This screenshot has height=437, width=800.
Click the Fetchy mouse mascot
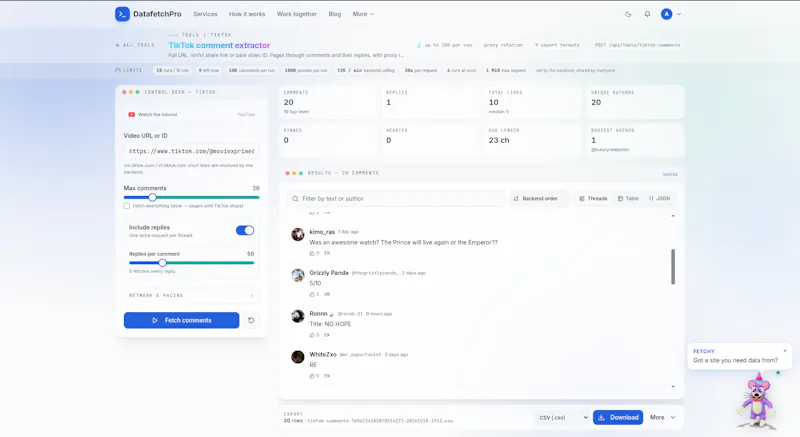pyautogui.click(x=758, y=401)
